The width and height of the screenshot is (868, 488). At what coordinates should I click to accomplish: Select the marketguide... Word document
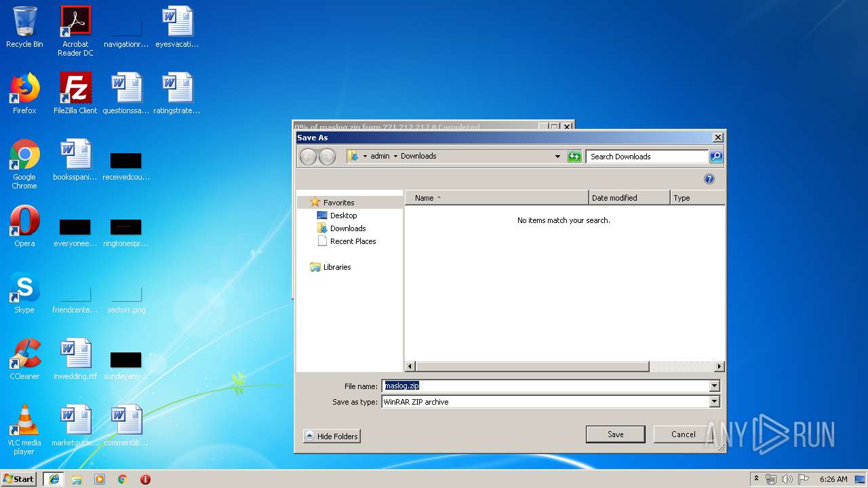point(75,426)
